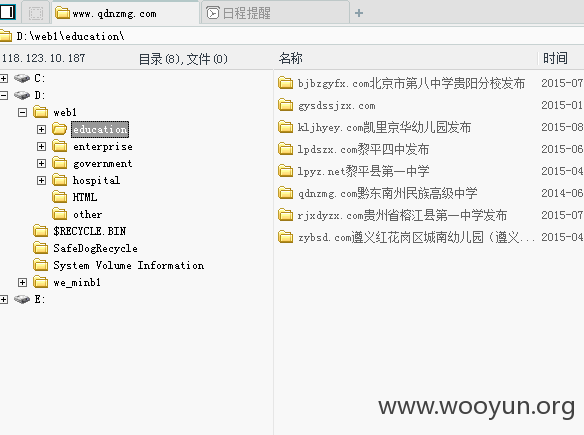Click the 2014-06 date of qdnzmg.com
Viewport: 584px width, 435px height.
[x=562, y=193]
